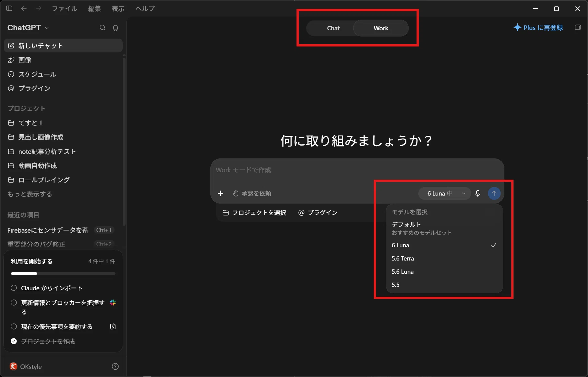This screenshot has height=377, width=588.
Task: Click 承認を依頼 button
Action: point(252,193)
